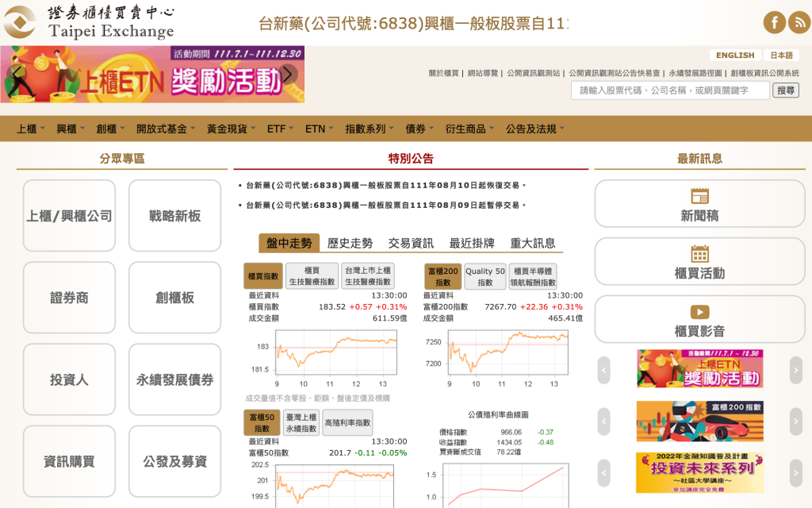
Task: Open the 投資人 section tile
Action: [x=69, y=379]
